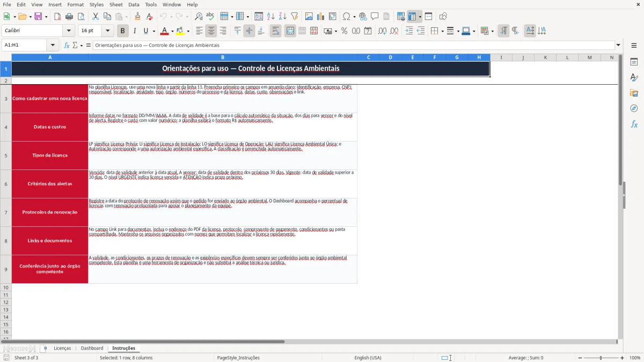This screenshot has width=644, height=362.
Task: Add a decimal place
Action: (383, 31)
